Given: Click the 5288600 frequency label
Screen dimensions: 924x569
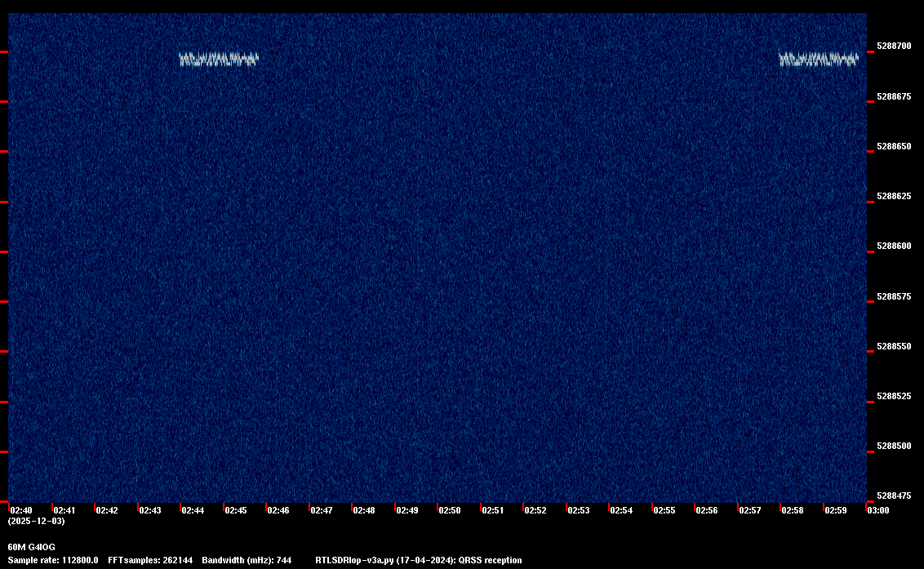Looking at the screenshot, I should (893, 246).
